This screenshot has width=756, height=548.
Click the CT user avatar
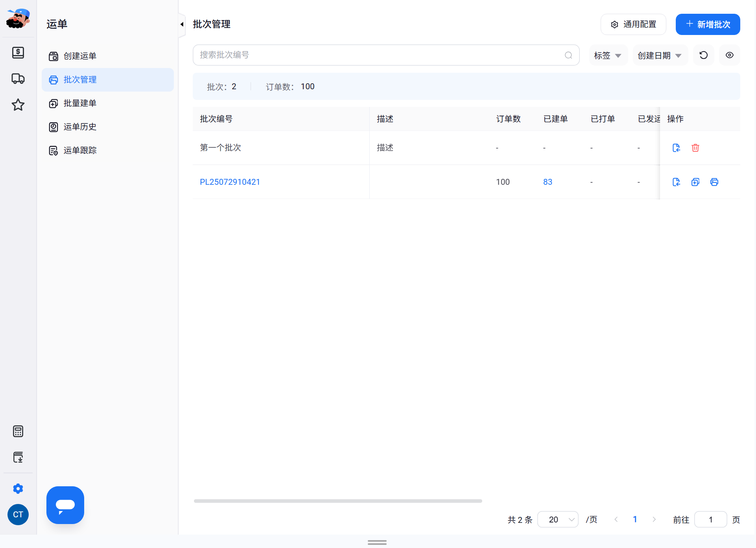tap(18, 515)
